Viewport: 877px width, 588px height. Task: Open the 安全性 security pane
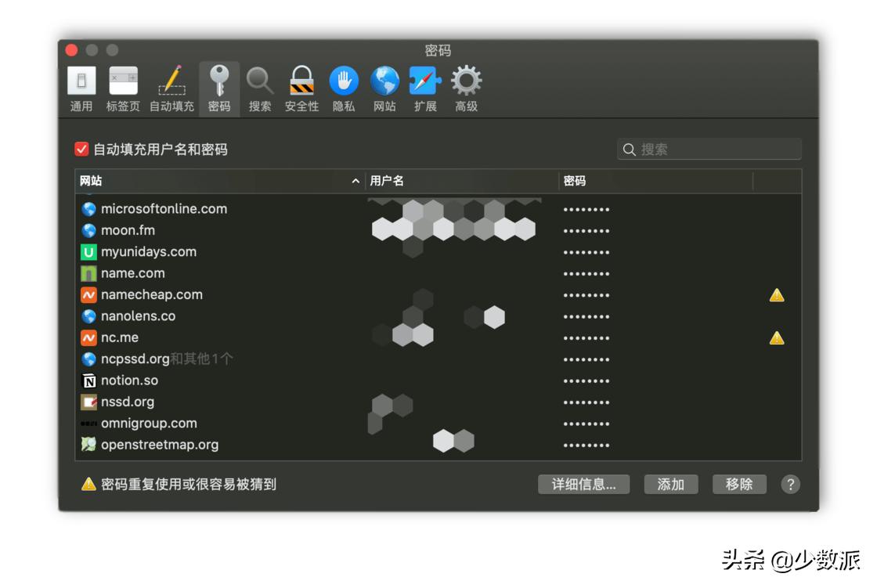coord(301,86)
